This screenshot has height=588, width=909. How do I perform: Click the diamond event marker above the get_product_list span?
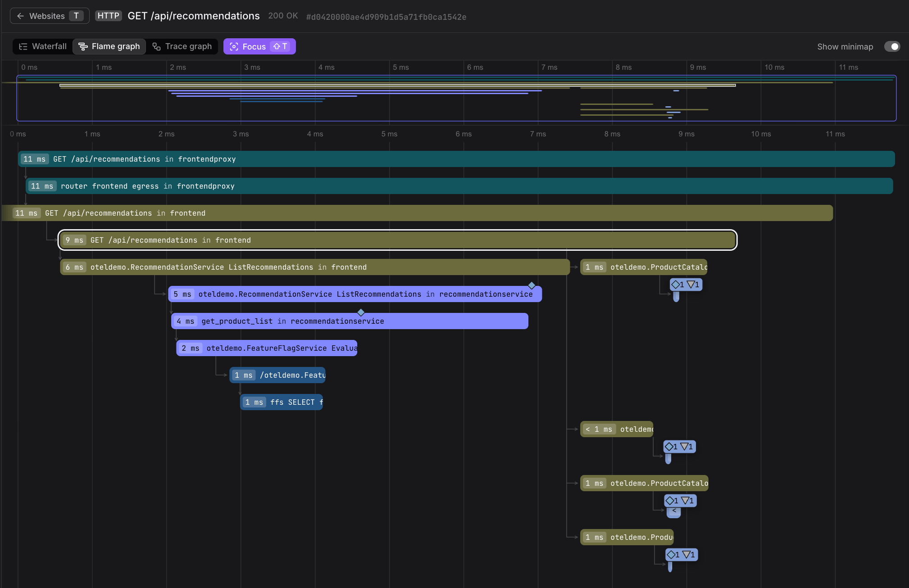361,312
